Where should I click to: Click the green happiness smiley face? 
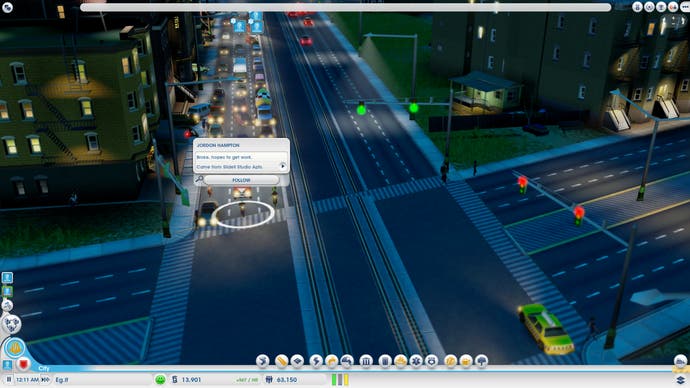point(160,379)
